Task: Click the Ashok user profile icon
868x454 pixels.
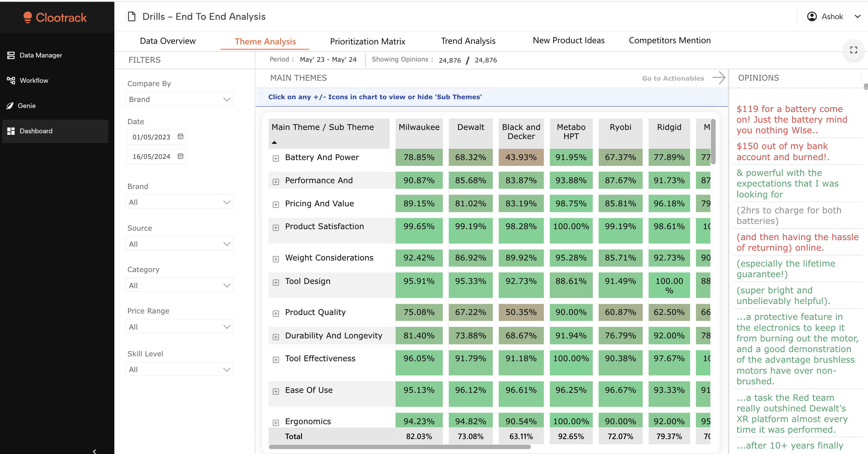Action: point(812,16)
